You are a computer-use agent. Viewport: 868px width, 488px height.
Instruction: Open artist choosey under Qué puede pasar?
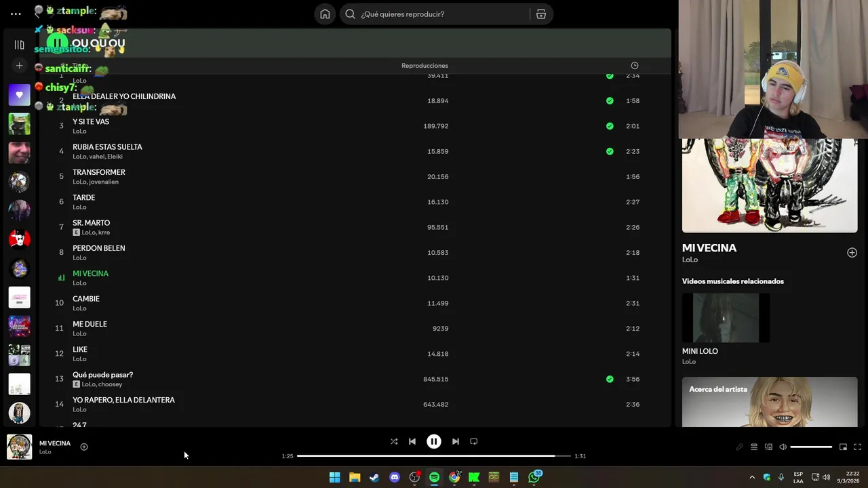click(110, 384)
